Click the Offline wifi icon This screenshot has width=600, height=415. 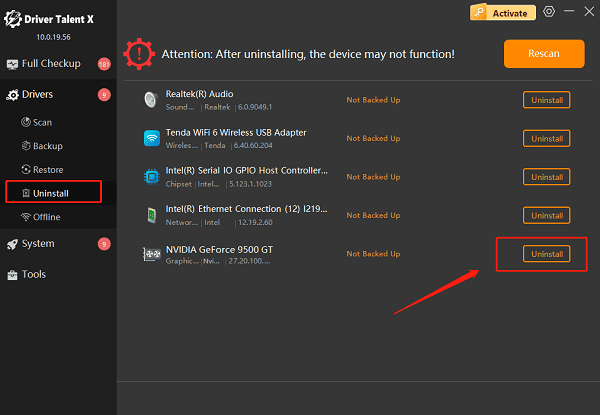pyautogui.click(x=26, y=217)
